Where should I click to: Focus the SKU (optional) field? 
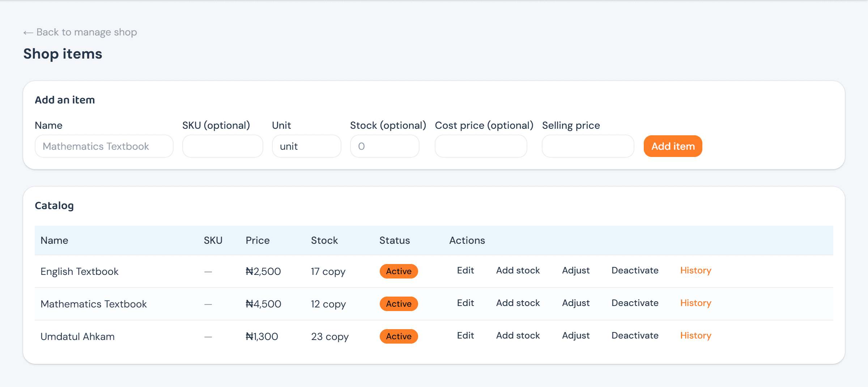223,146
